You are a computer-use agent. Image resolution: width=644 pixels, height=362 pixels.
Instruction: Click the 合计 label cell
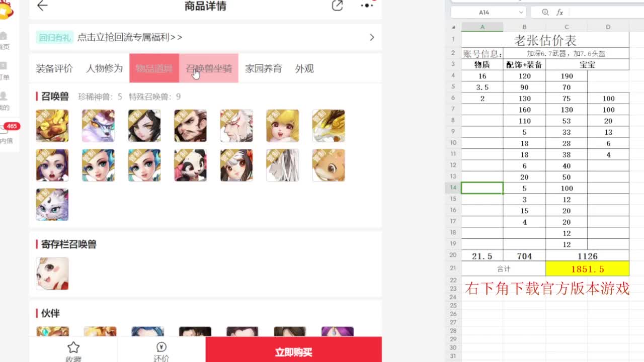[x=504, y=269]
